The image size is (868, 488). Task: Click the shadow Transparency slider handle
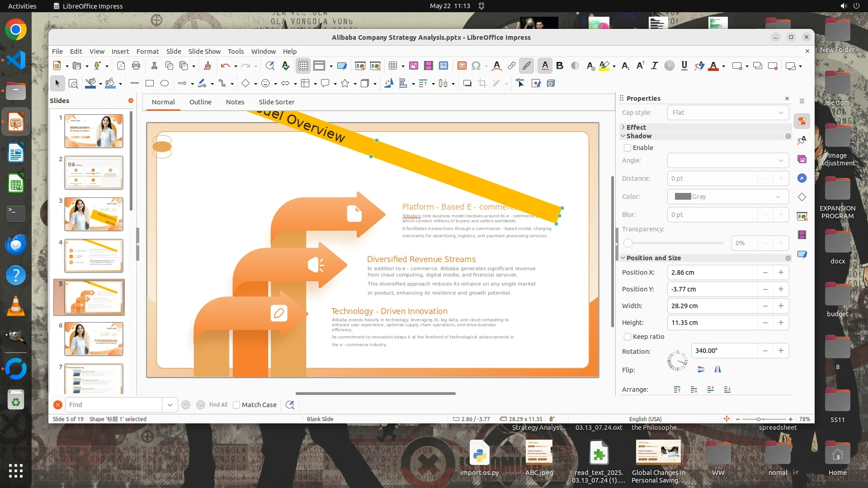coord(628,243)
